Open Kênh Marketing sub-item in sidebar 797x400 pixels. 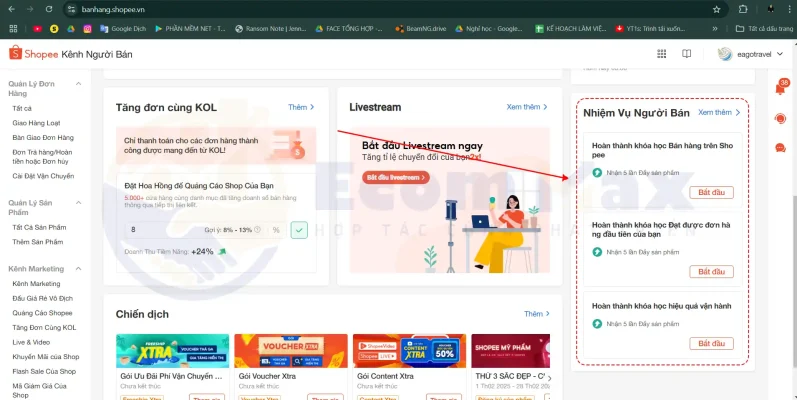click(x=36, y=284)
